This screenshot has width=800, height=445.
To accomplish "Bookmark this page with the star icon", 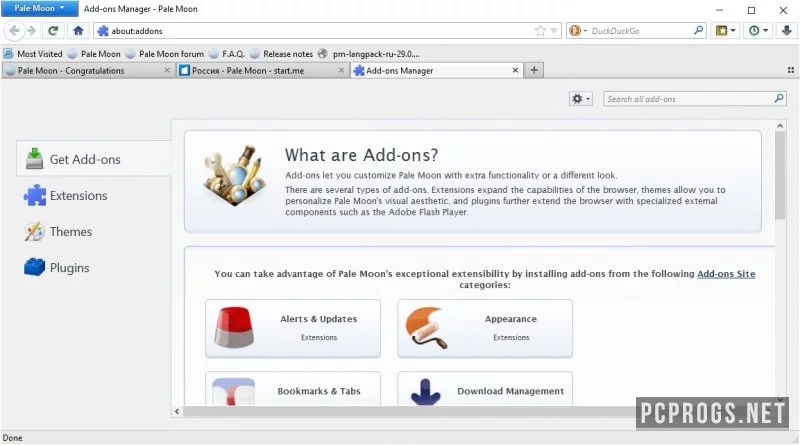I will pos(540,31).
